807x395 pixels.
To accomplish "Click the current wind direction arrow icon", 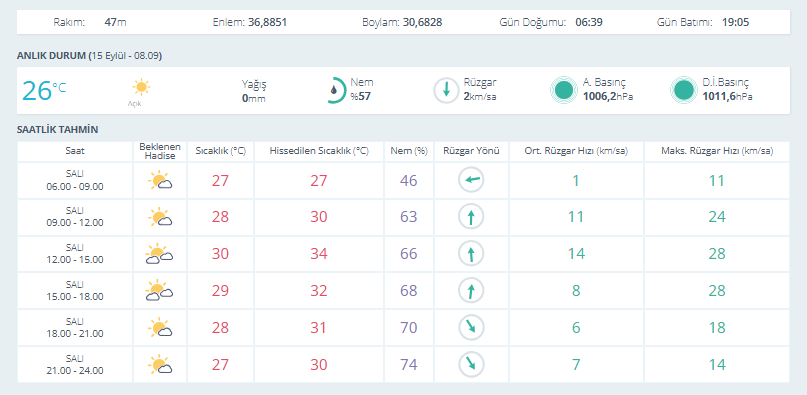I will click(x=446, y=90).
